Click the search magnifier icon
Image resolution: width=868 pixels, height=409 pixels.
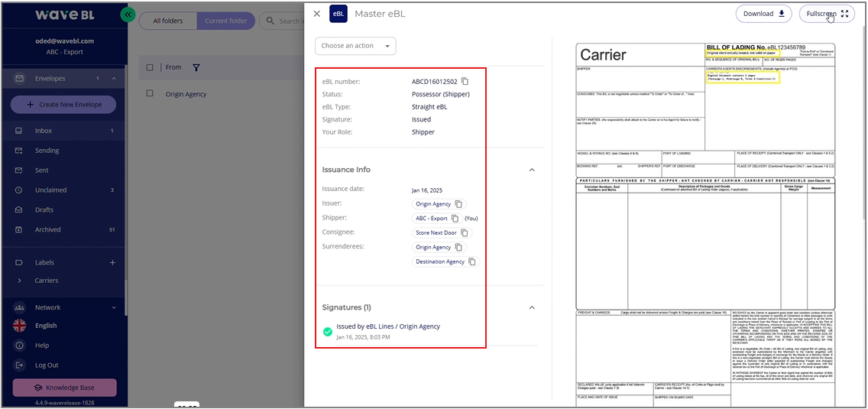coord(270,21)
